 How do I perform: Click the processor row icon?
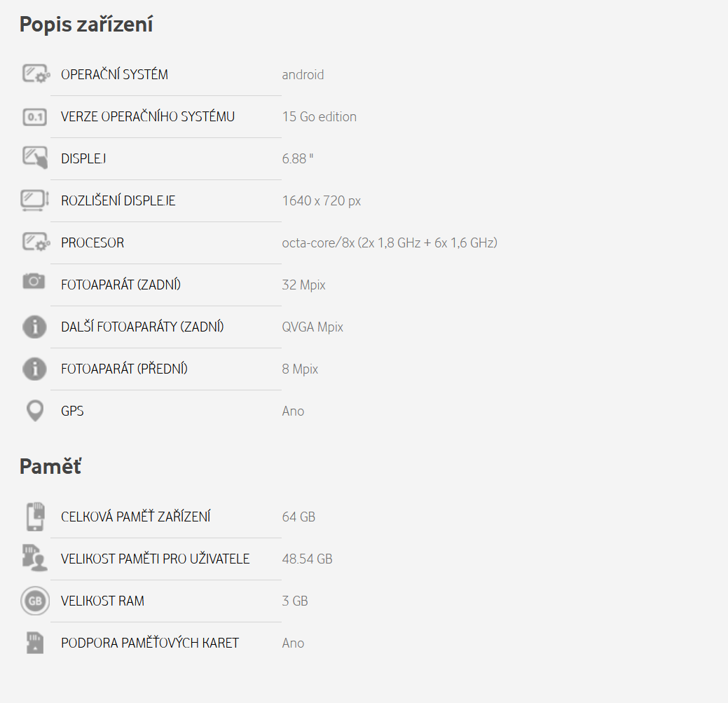[35, 243]
